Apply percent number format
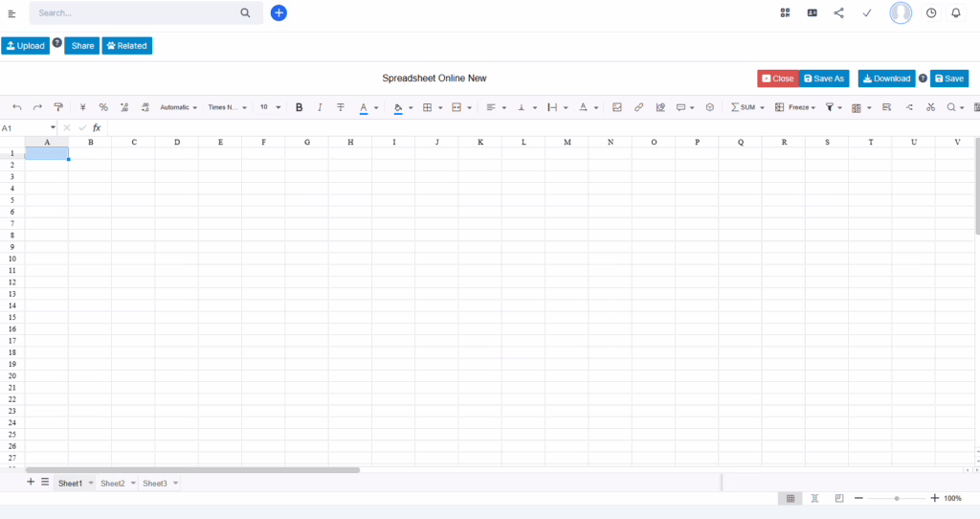980x519 pixels. (103, 107)
